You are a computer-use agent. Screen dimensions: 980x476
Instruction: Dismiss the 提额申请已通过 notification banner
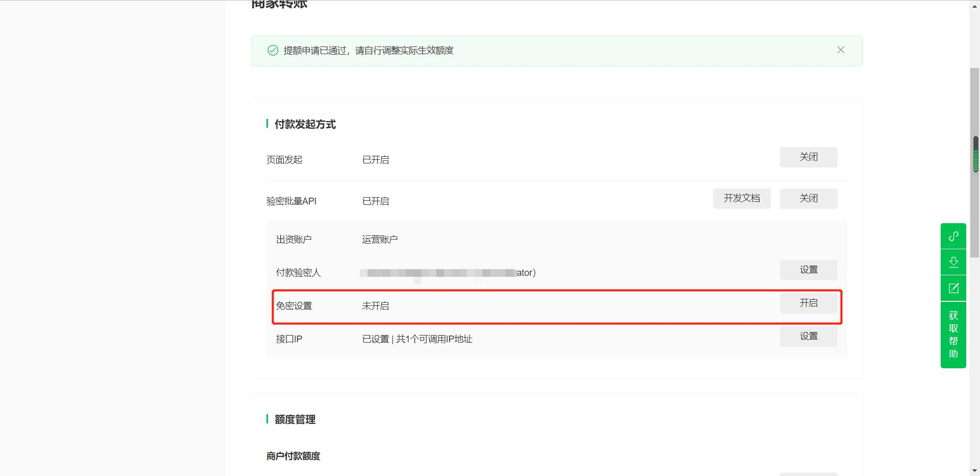[x=840, y=50]
